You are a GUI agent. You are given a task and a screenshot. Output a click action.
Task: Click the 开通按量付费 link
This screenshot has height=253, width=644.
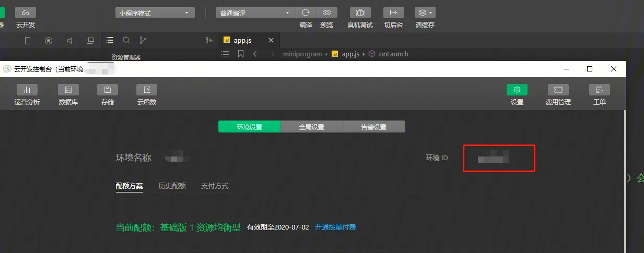[335, 227]
